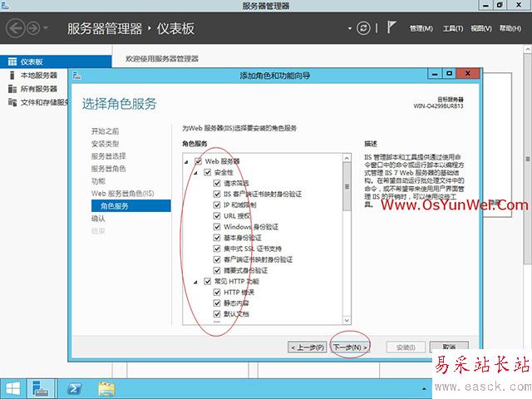Viewport: 532px width, 399px height.
Task: Go to the 开始之前 wizard step
Action: tap(106, 131)
